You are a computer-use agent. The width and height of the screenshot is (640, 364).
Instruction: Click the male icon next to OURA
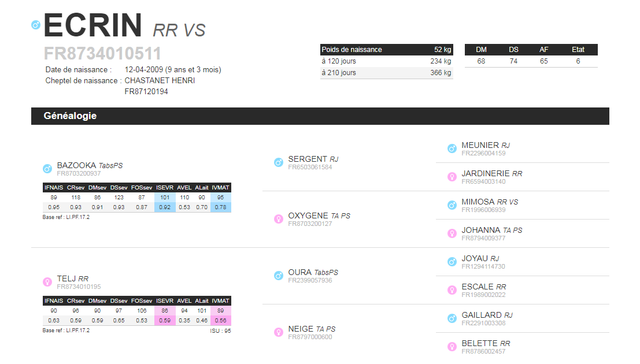pos(279,276)
